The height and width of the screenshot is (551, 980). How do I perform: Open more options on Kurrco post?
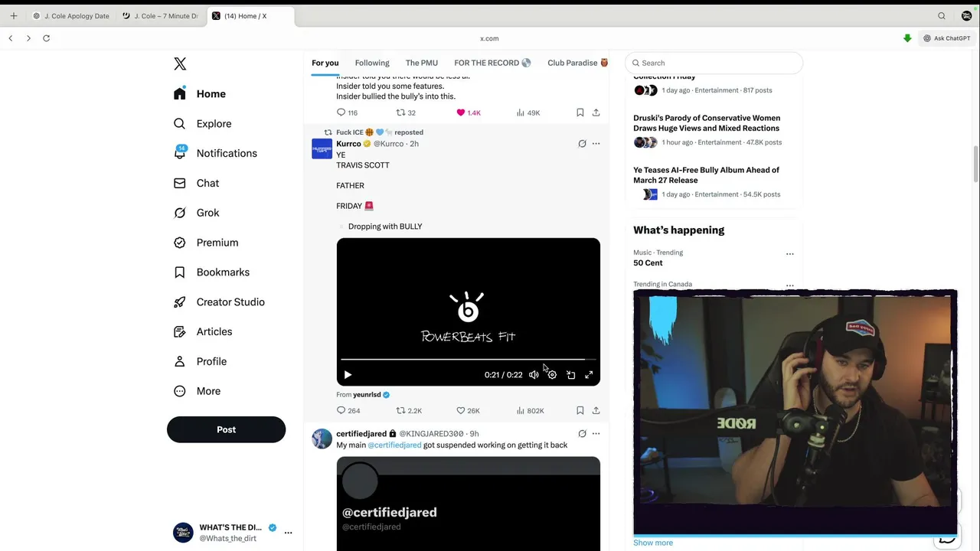[596, 144]
